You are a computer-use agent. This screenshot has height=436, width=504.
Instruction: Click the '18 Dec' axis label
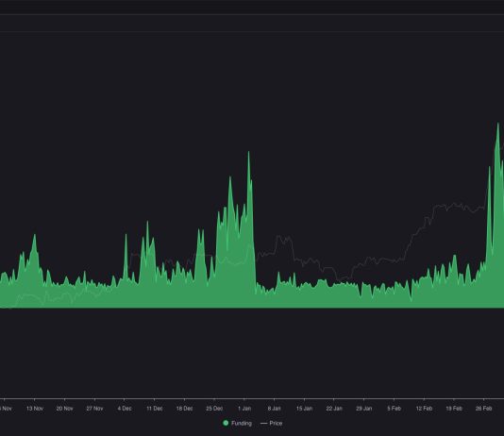(184, 409)
